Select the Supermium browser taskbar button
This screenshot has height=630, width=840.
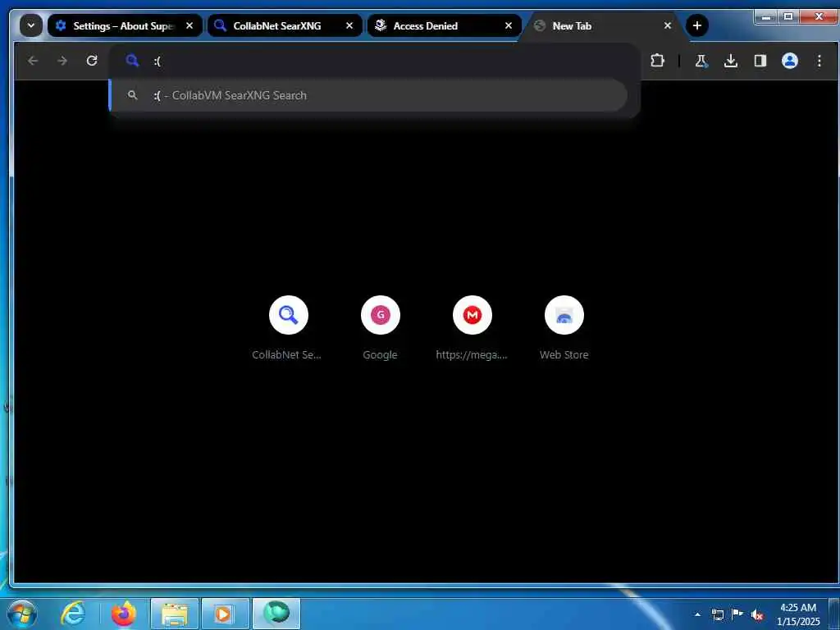coord(276,614)
